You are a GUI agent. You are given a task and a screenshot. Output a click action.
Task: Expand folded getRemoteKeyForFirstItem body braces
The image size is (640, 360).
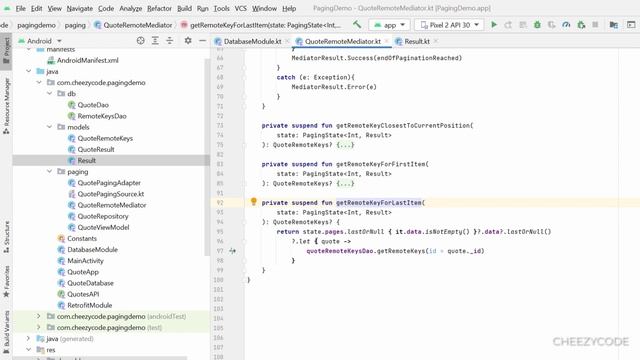(x=345, y=183)
